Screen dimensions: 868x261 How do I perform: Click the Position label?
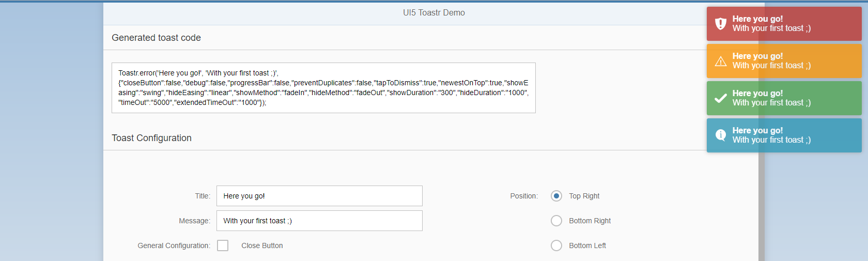[x=524, y=196]
